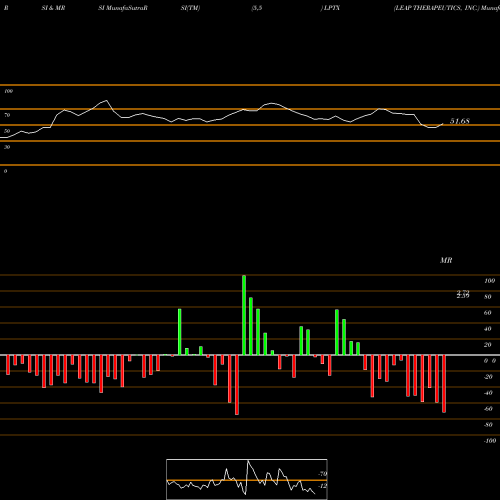The width and height of the screenshot is (500, 500).
Task: Click the MR axis label 80
Action: [488, 297]
